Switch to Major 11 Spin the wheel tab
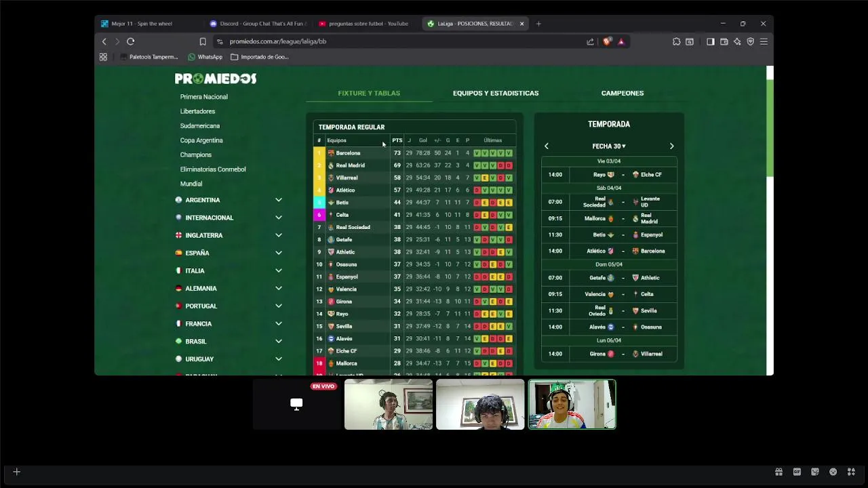 tap(148, 24)
